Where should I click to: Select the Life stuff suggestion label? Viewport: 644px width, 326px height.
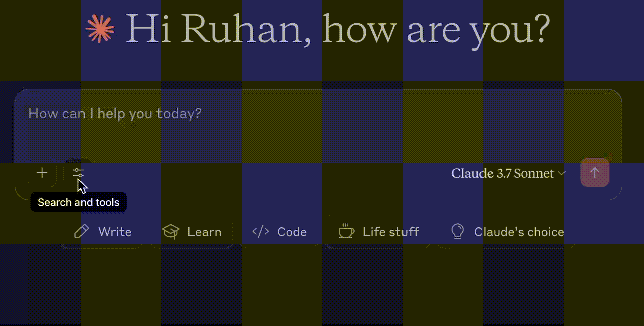390,232
